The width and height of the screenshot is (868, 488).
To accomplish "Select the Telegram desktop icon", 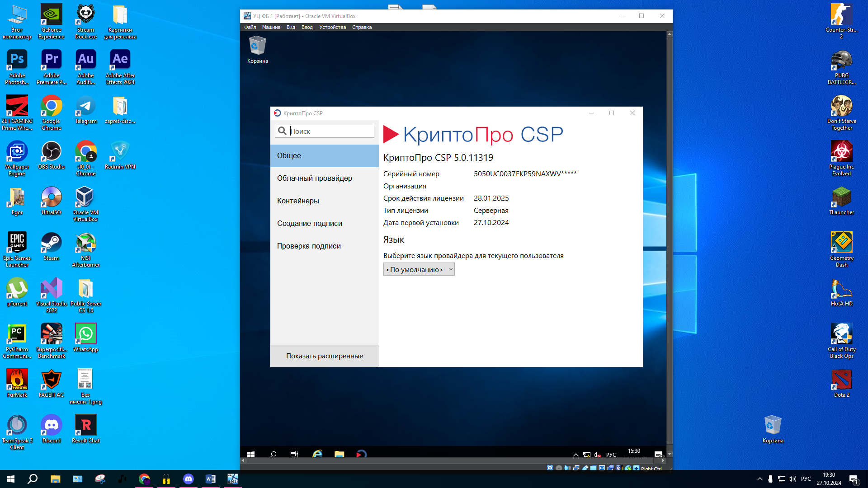I will click(86, 109).
